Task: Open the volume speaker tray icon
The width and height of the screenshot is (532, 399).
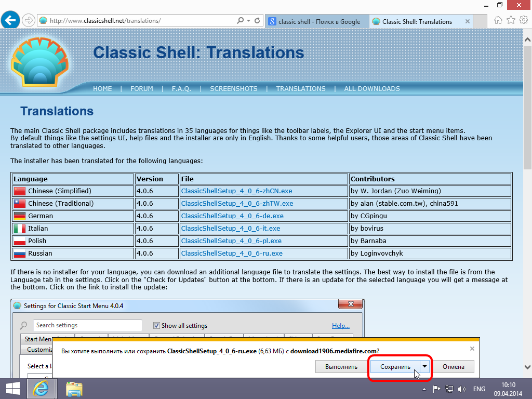Action: (x=462, y=389)
